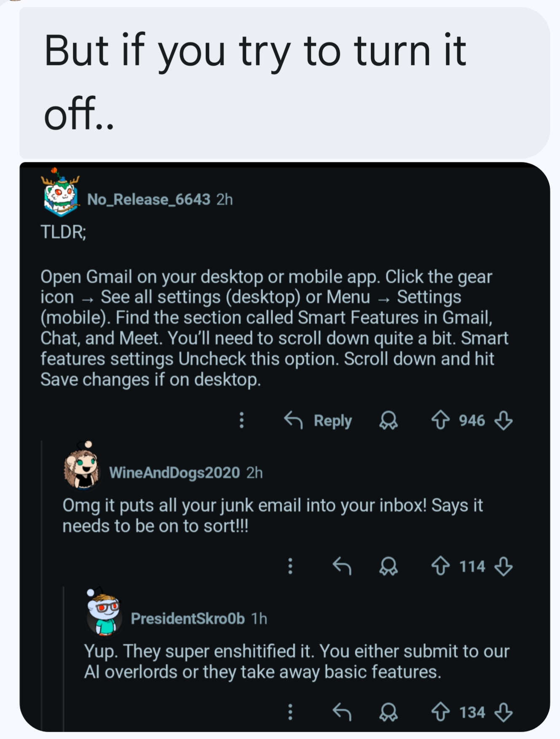Open more options for WineAndDogs2020's comment
Viewport: 560px width, 739px height.
pos(290,566)
